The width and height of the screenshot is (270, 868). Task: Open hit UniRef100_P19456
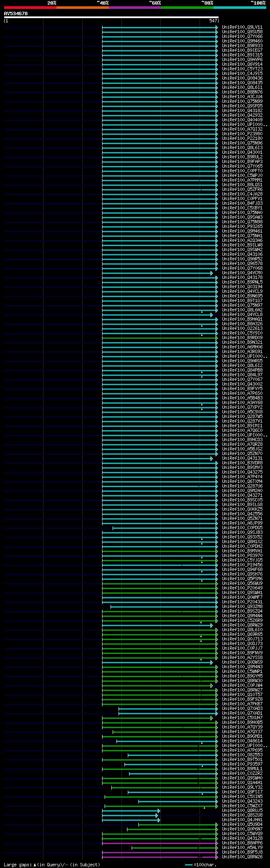pos(242,565)
